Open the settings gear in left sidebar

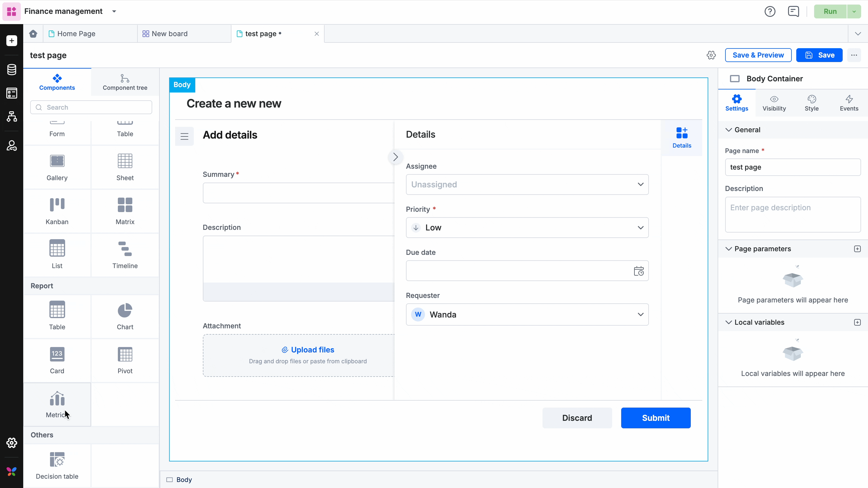(x=12, y=443)
